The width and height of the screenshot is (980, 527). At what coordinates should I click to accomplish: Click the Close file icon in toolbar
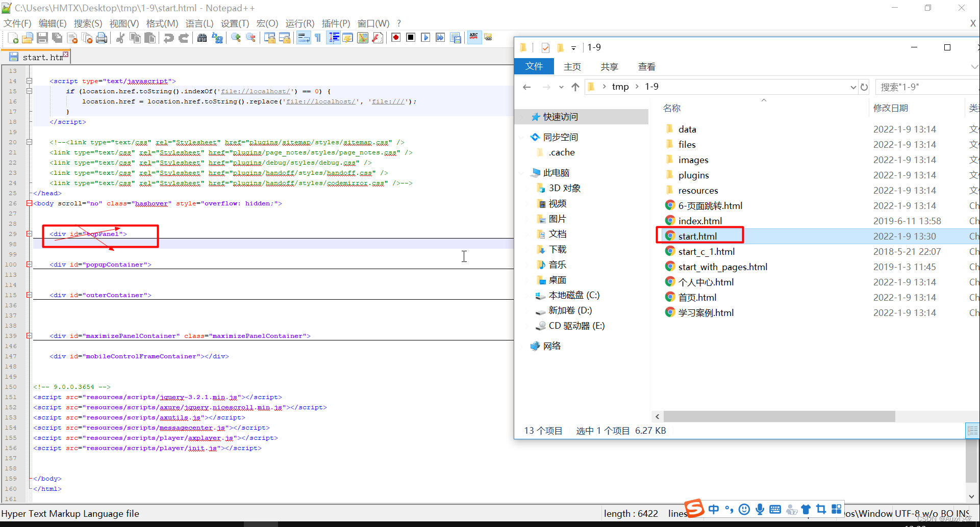(x=72, y=38)
